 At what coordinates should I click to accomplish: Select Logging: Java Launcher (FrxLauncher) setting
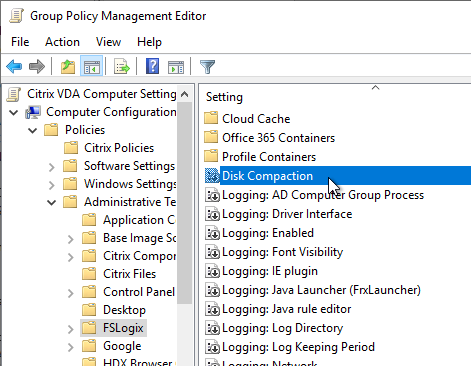pyautogui.click(x=321, y=290)
